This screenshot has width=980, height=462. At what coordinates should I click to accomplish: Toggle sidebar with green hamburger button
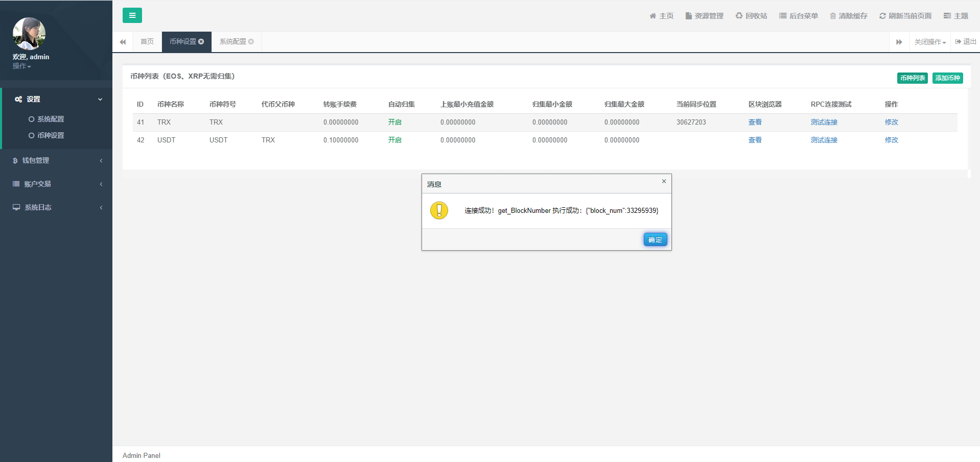(x=132, y=15)
